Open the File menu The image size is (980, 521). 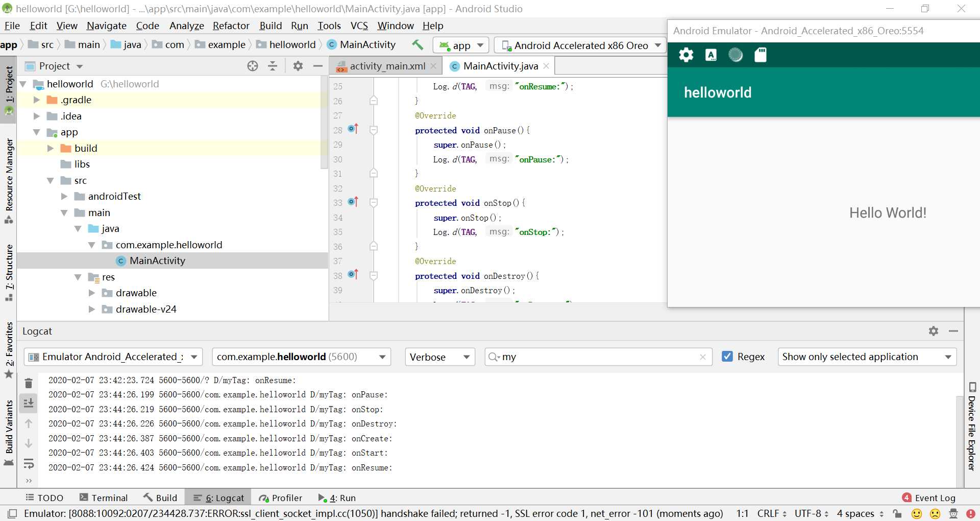click(x=12, y=26)
